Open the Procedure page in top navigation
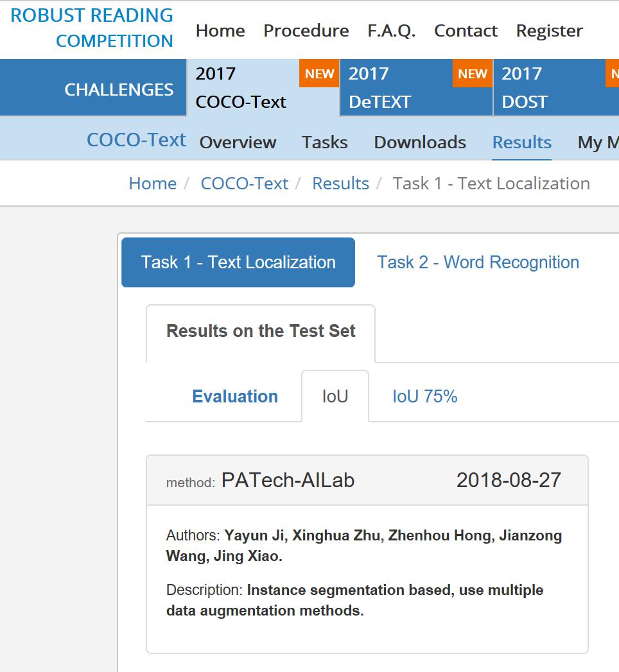The image size is (619, 672). (x=306, y=31)
